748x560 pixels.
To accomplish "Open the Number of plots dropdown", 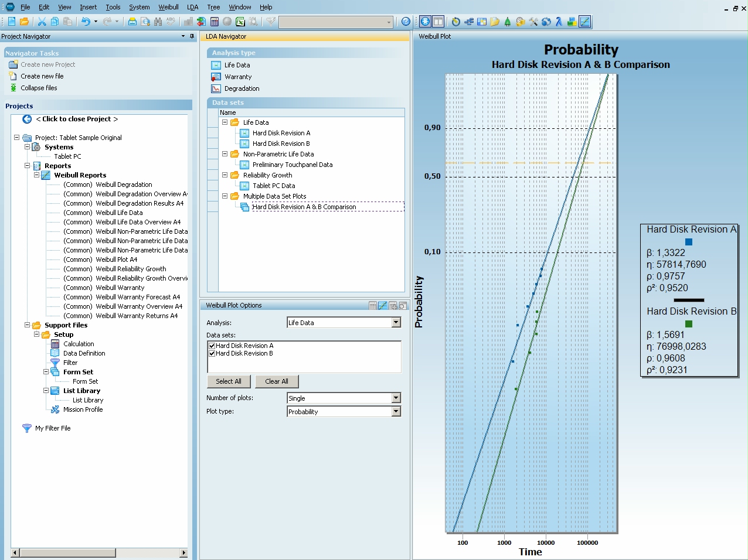I will (396, 398).
